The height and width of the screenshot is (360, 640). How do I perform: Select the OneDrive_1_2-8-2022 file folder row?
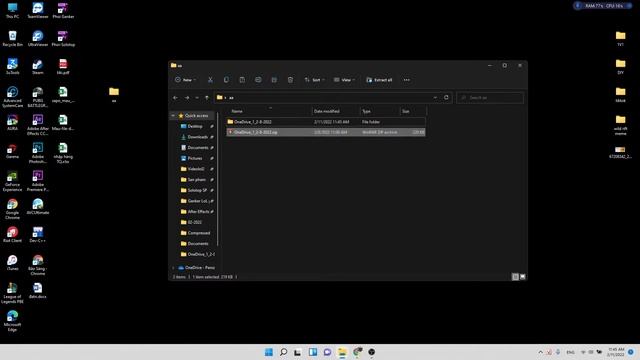click(326, 122)
